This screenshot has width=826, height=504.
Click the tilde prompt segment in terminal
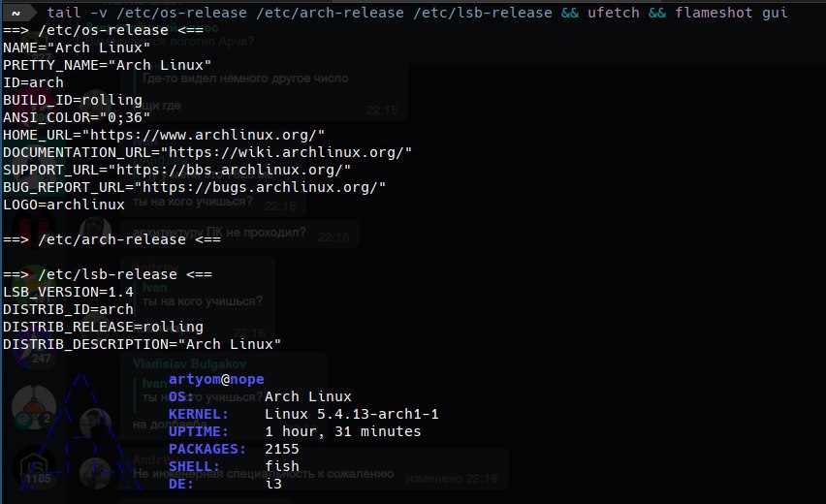point(17,13)
